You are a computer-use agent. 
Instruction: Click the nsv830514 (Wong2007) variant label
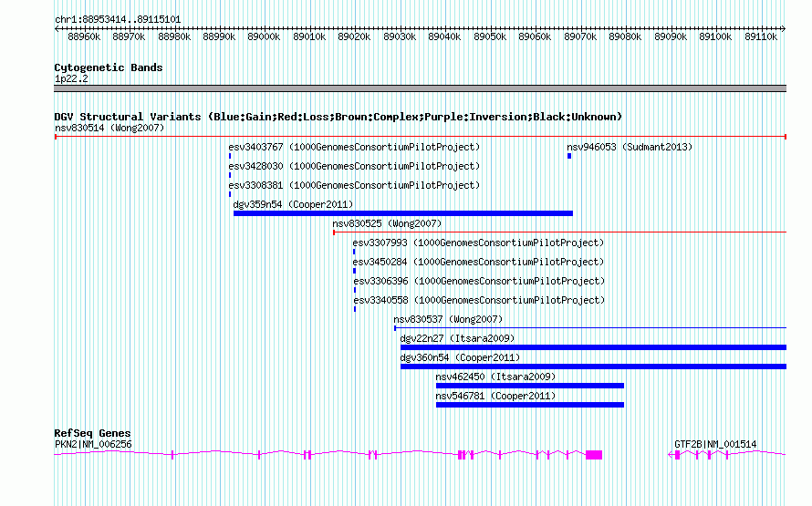click(x=109, y=128)
